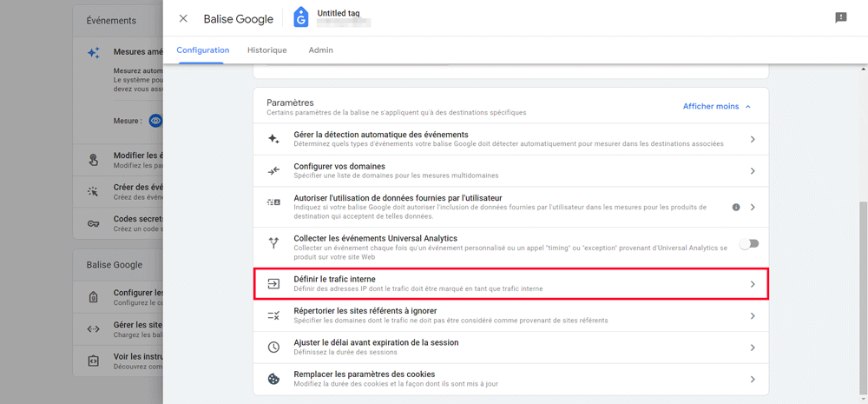The height and width of the screenshot is (404, 868).
Task: Collapse settings with Afficher moins
Action: click(x=717, y=106)
